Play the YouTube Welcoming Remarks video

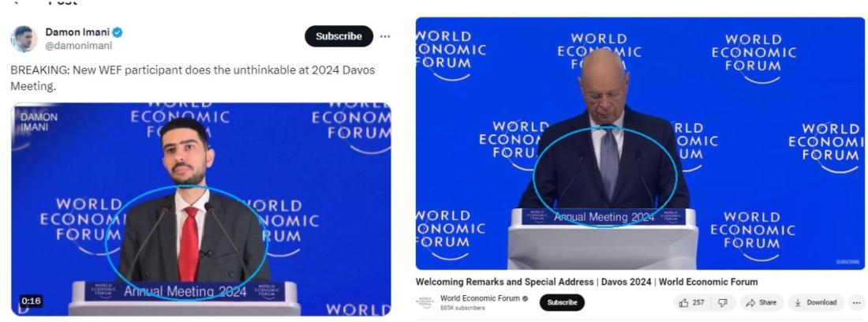pyautogui.click(x=640, y=144)
